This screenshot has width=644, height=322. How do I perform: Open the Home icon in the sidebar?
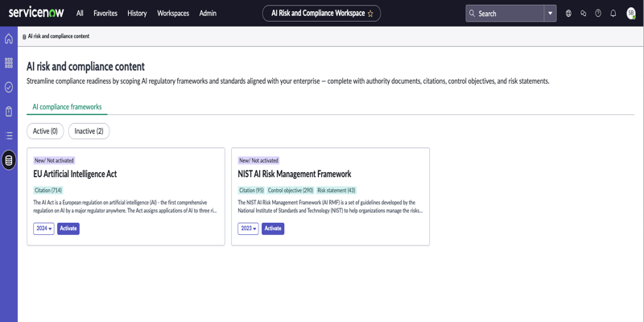[9, 39]
